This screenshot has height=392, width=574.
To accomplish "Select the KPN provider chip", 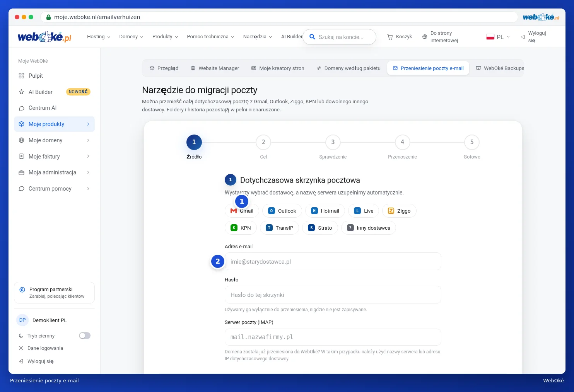I will click(x=241, y=228).
